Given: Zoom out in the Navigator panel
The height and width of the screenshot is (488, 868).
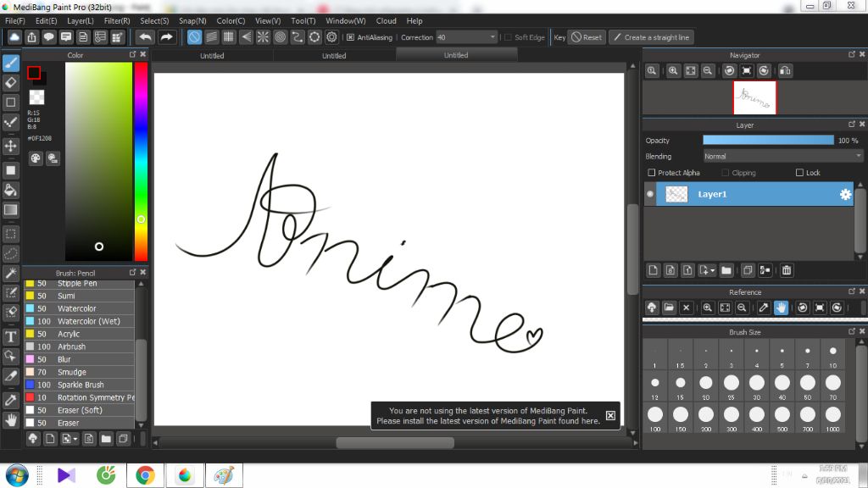Looking at the screenshot, I should 708,71.
